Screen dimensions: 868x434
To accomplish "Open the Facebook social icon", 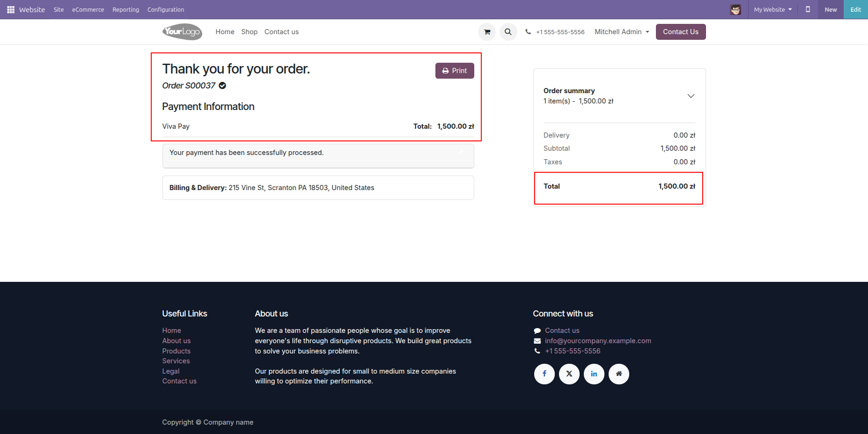I will click(544, 374).
